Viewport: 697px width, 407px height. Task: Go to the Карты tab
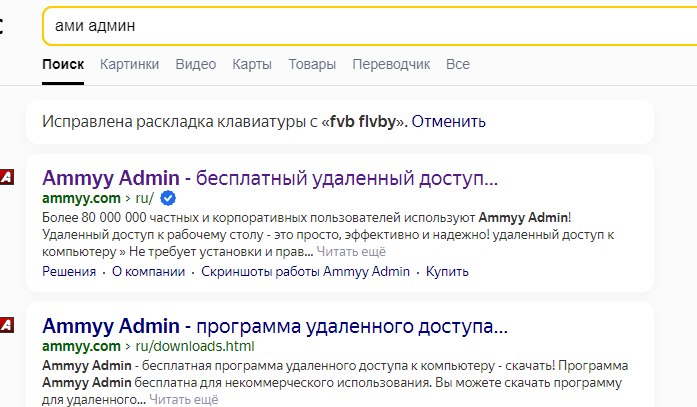click(252, 64)
